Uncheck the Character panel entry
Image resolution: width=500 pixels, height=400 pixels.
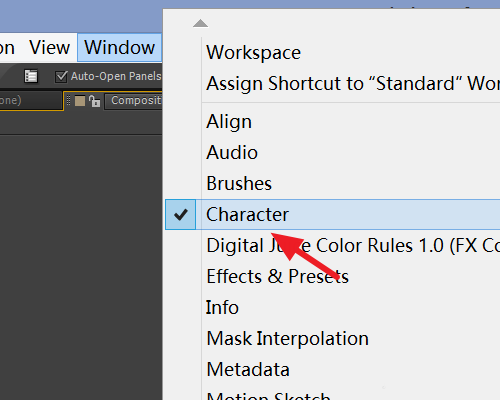[x=333, y=215]
